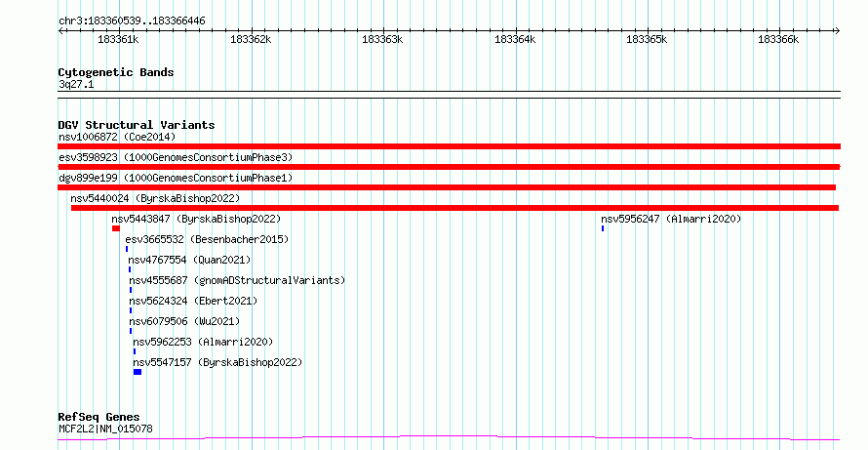The height and width of the screenshot is (450, 868).
Task: Open nsv5547157 (ByrskaBishop2022) variant label
Action: point(217,362)
